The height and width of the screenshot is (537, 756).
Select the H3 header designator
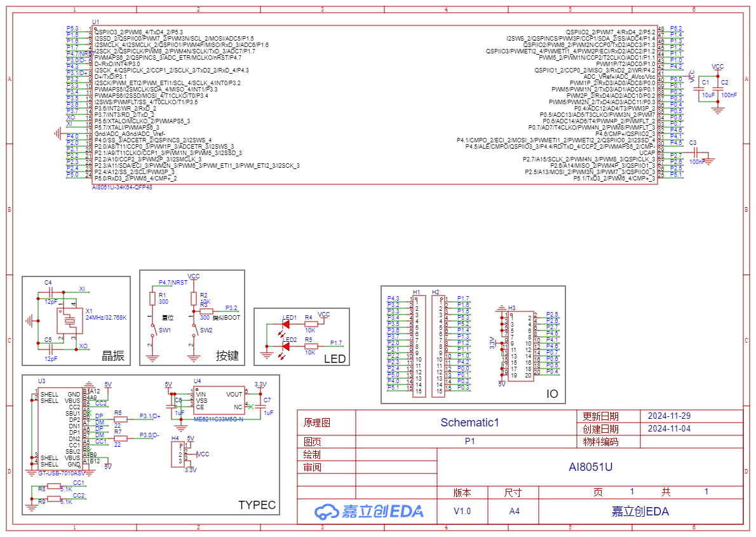click(x=511, y=308)
